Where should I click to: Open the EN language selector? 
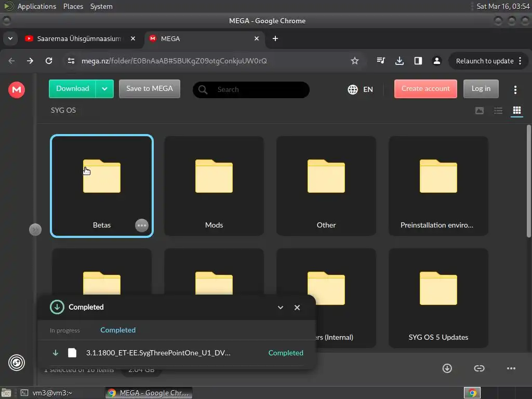point(361,89)
